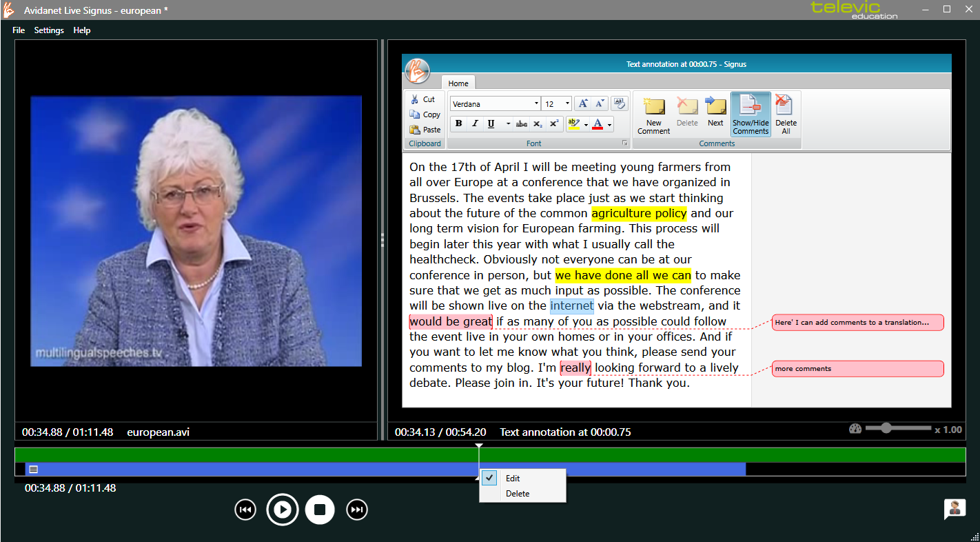
Task: Stop playback with the stop button
Action: 320,510
